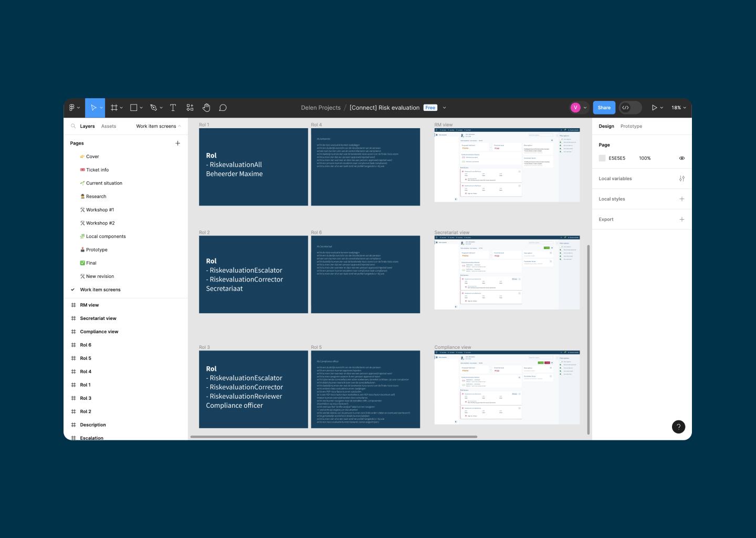
Task: Select the Frame tool
Action: pos(114,108)
